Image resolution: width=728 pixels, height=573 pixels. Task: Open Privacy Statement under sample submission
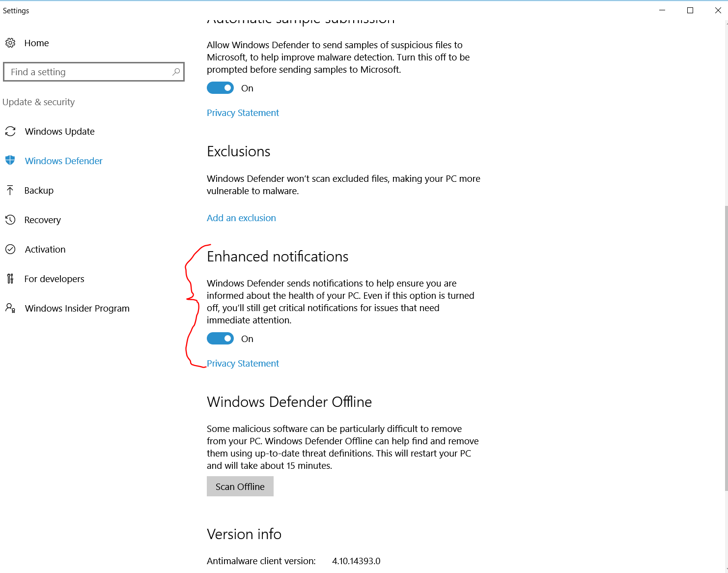(243, 113)
